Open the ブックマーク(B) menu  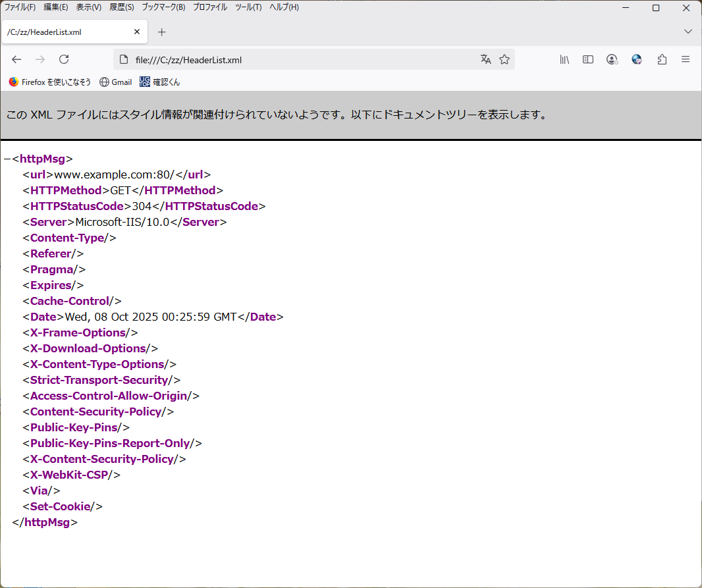pyautogui.click(x=163, y=7)
